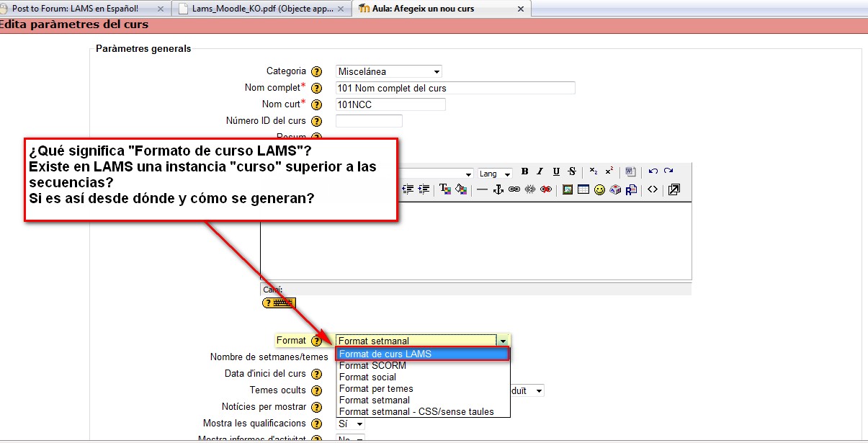Choose "Format SCORM" from the list
Screen dimensions: 868x443
(372, 365)
